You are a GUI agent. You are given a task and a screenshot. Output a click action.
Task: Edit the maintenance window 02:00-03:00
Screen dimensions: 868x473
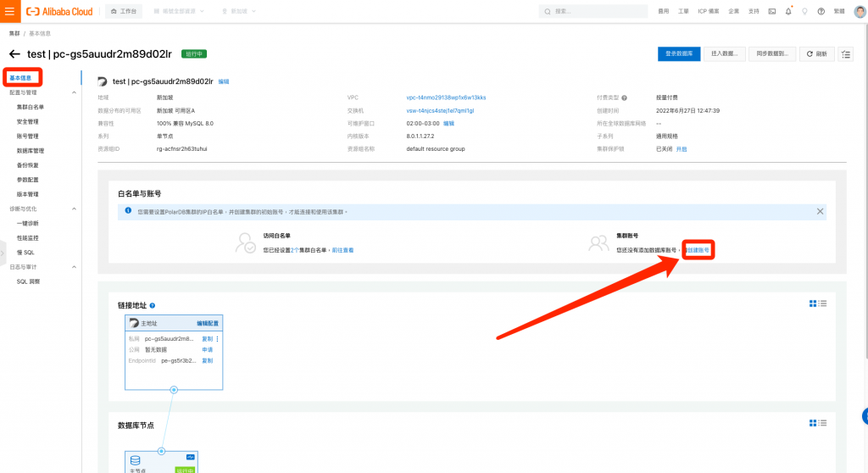pyautogui.click(x=449, y=124)
